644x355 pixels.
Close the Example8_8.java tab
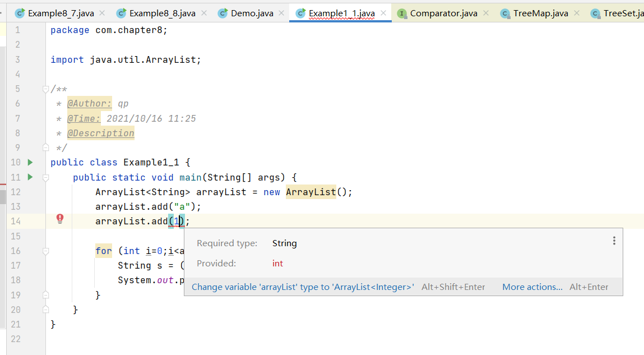click(203, 13)
